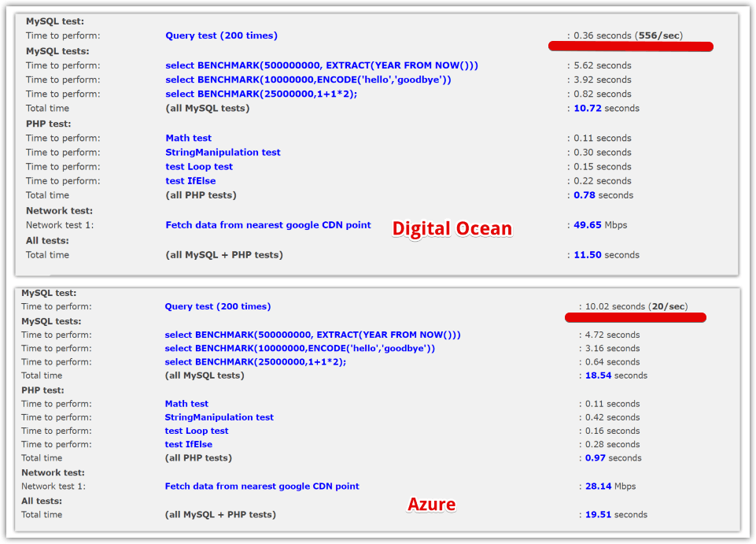Click the "49.65 Mbps" network result
Screen dimensions: 756x544
coord(600,225)
